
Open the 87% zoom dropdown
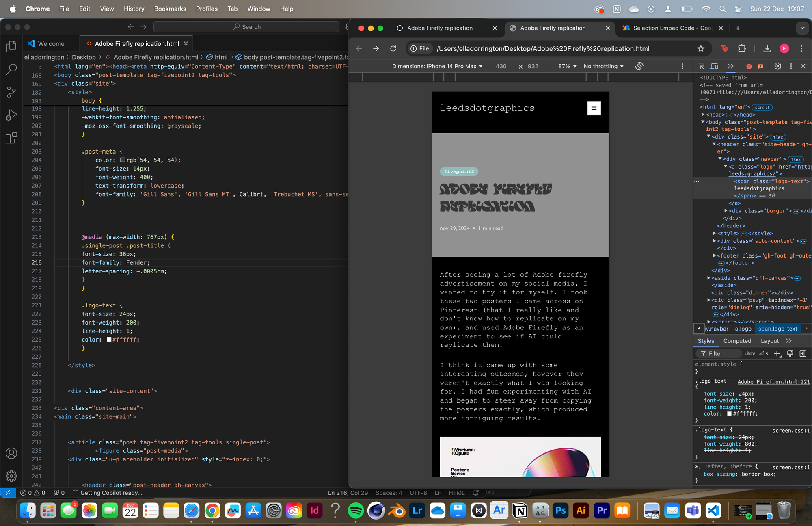point(567,66)
